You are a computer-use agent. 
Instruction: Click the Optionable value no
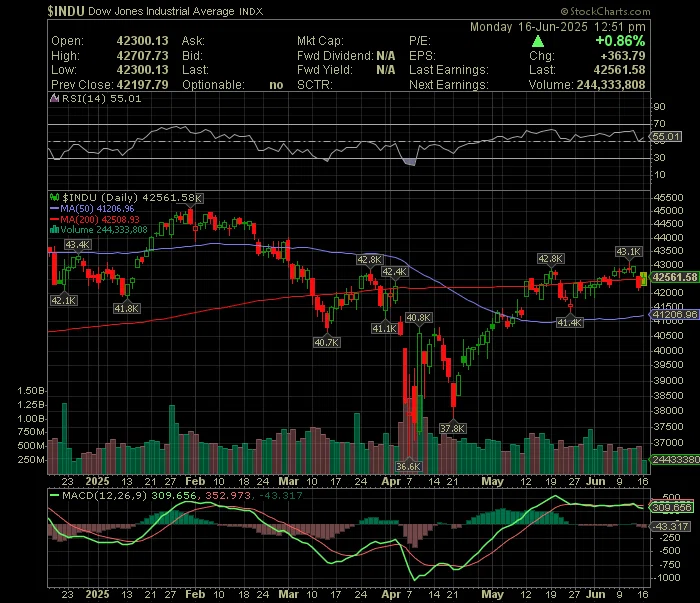tap(276, 85)
